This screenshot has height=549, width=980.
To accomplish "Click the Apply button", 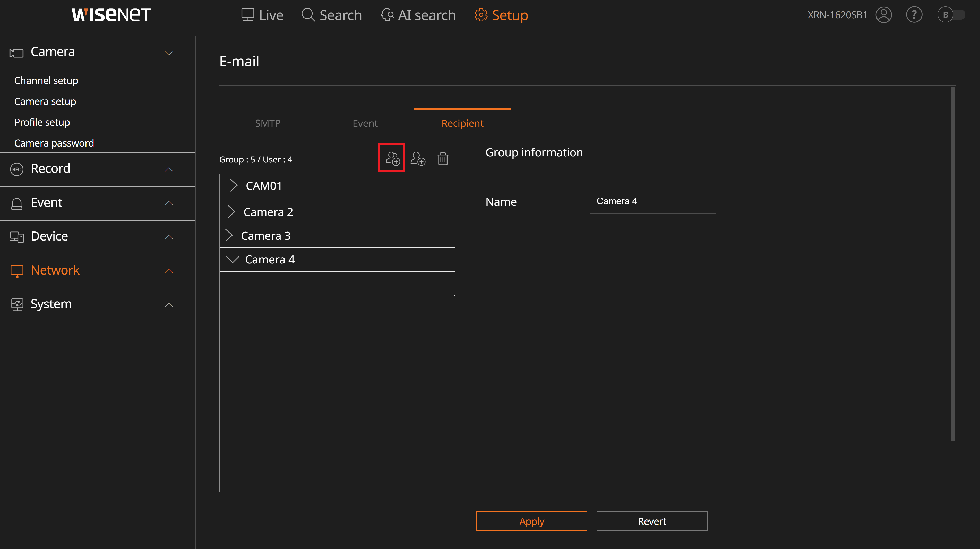I will click(x=531, y=521).
